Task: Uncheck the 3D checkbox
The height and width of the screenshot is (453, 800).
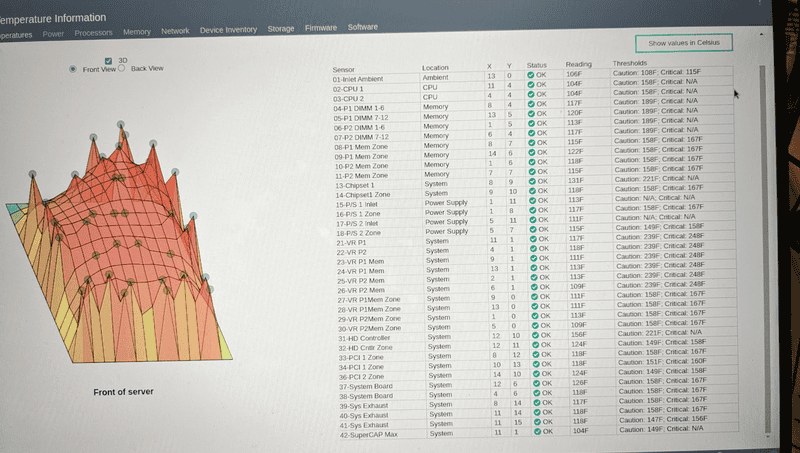Action: tap(108, 60)
